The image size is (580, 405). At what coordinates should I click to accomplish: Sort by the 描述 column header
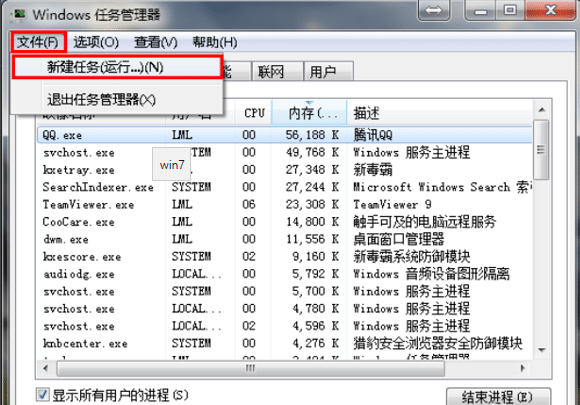pyautogui.click(x=440, y=113)
